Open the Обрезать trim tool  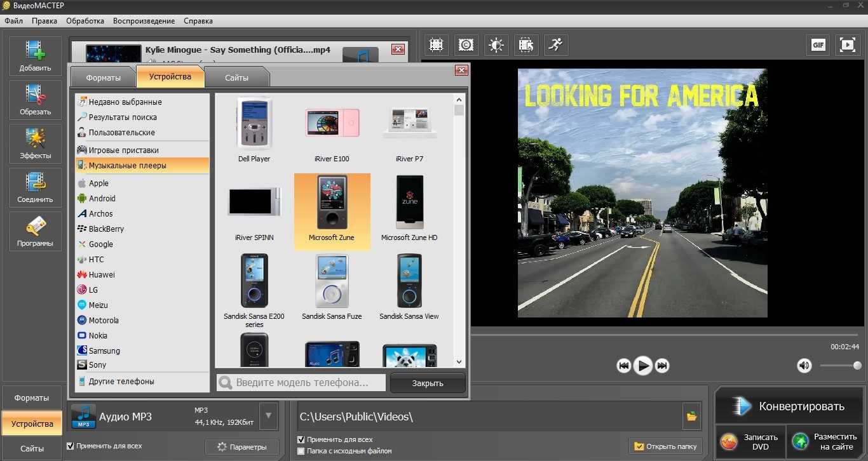pos(36,100)
